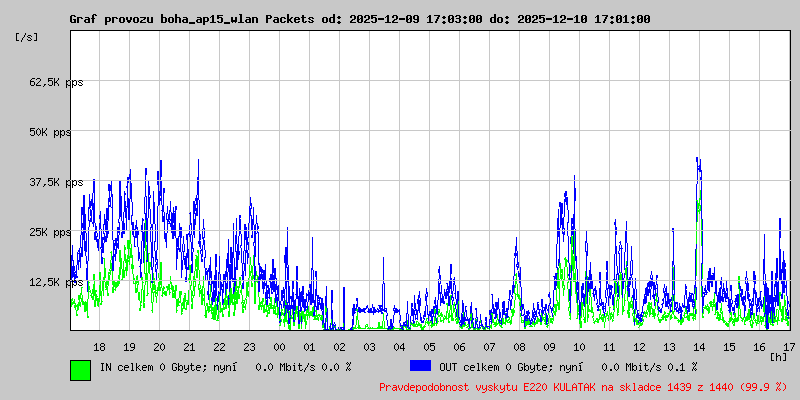The image size is (800, 400).
Task: Click the hour label '15' on time axis
Action: click(x=730, y=347)
